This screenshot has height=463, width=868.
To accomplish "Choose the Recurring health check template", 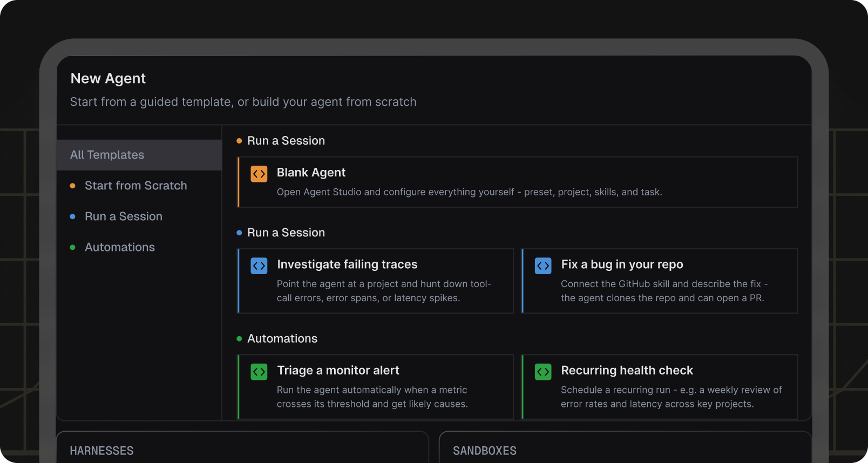I will pos(660,386).
